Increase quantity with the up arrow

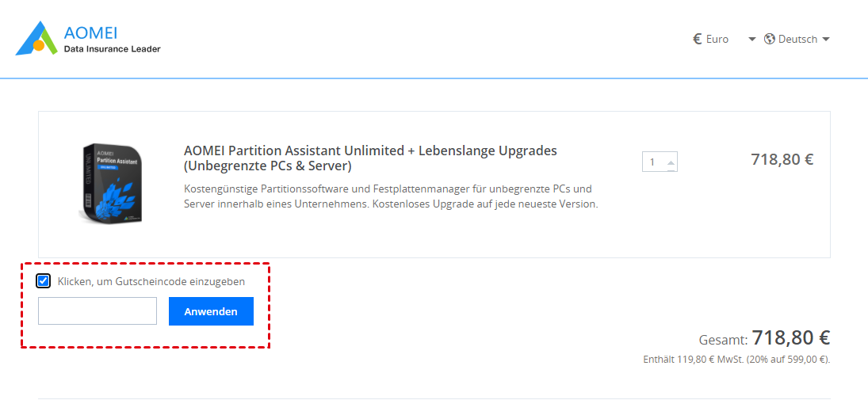(x=671, y=162)
